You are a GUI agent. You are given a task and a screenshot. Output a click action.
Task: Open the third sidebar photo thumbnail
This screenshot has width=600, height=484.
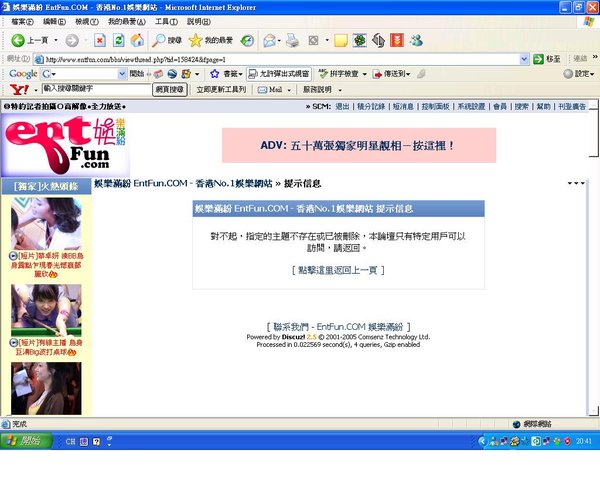coord(46,388)
